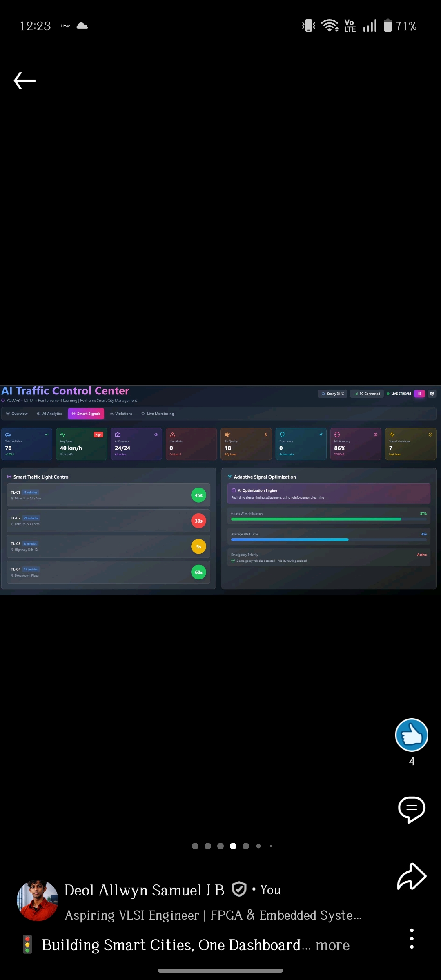
Task: Tap the like count '4'
Action: [x=412, y=762]
